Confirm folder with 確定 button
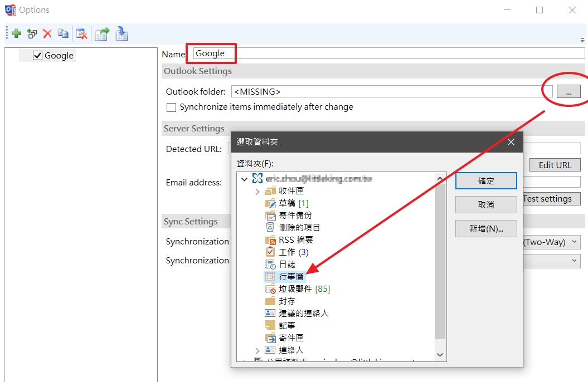Image resolution: width=588 pixels, height=382 pixels. pos(486,181)
